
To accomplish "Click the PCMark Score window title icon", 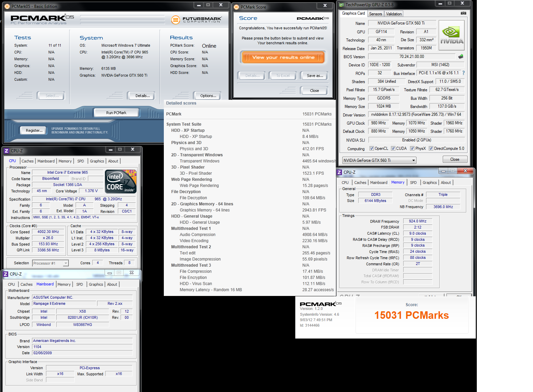I will (236, 7).
